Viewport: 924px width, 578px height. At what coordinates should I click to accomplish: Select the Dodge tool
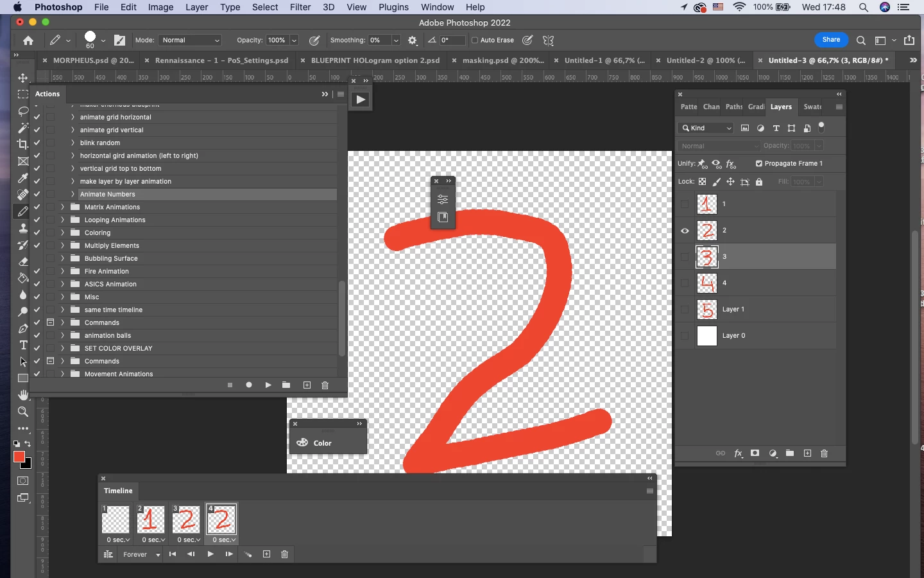coord(23,311)
